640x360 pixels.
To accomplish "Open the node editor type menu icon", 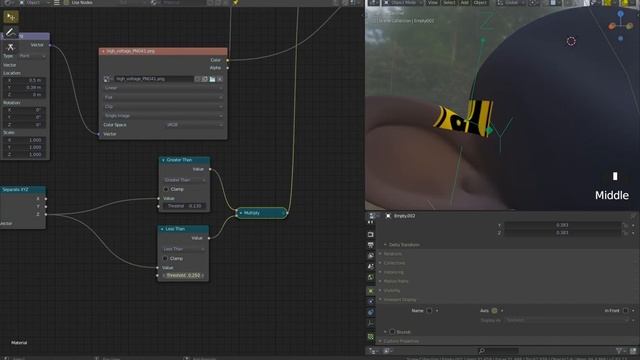I will 8,2.
